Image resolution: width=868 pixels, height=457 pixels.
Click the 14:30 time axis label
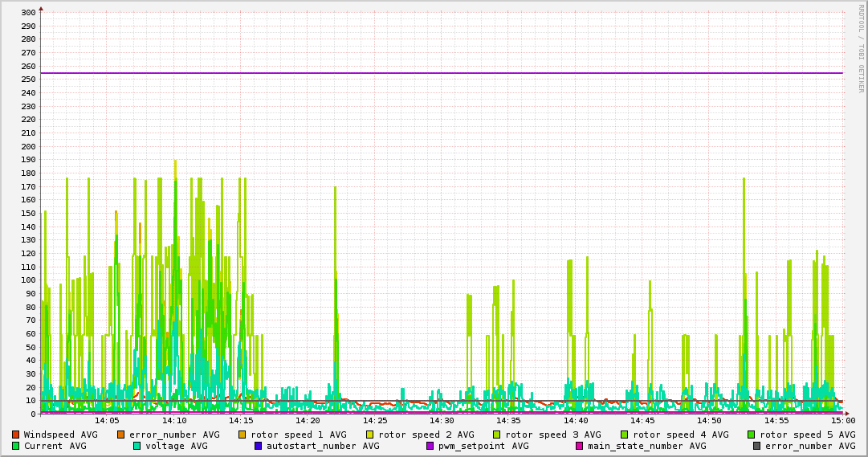point(442,420)
